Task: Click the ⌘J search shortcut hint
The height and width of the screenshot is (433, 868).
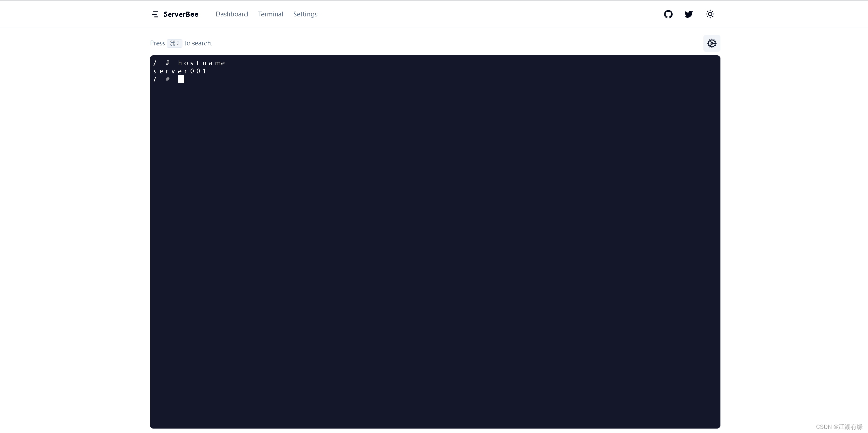Action: click(x=175, y=43)
